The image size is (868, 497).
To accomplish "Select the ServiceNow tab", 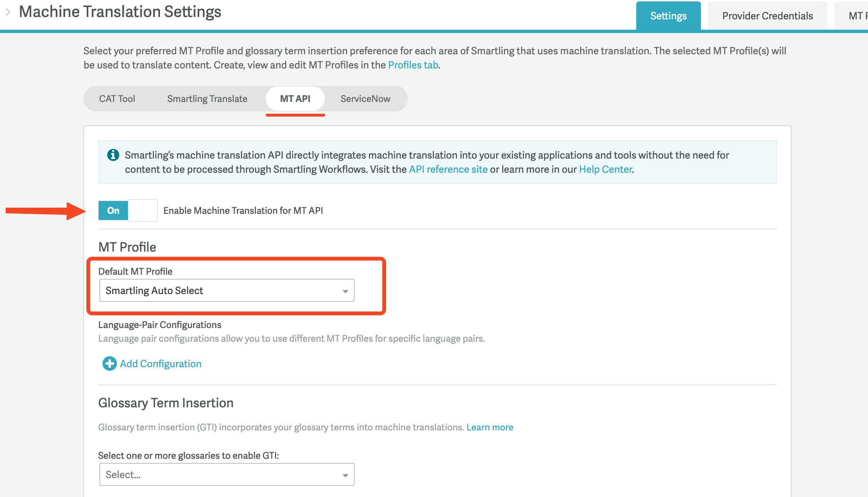I will [365, 99].
